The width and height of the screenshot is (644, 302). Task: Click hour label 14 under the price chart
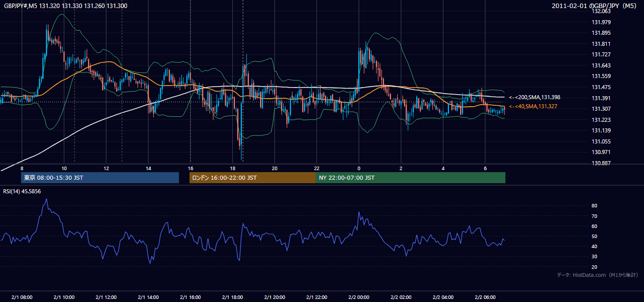(148, 168)
